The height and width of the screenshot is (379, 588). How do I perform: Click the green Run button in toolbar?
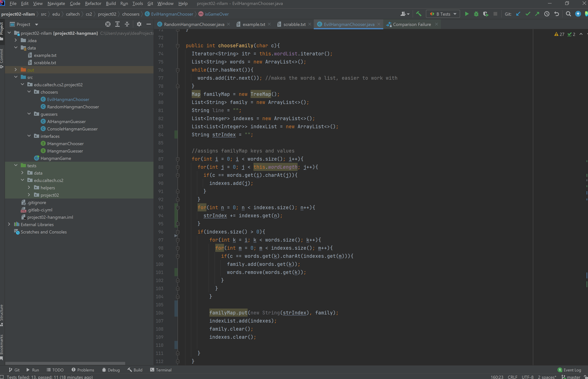click(x=466, y=14)
